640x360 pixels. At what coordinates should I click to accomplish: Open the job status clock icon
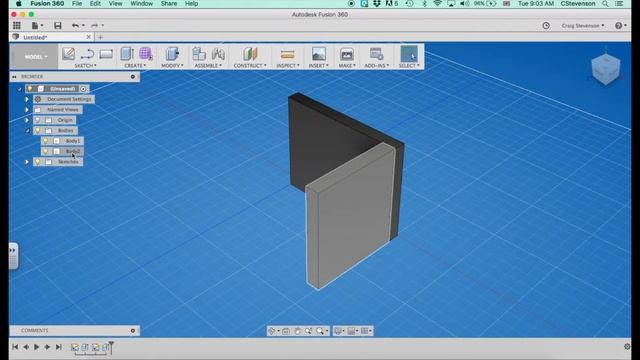[546, 26]
